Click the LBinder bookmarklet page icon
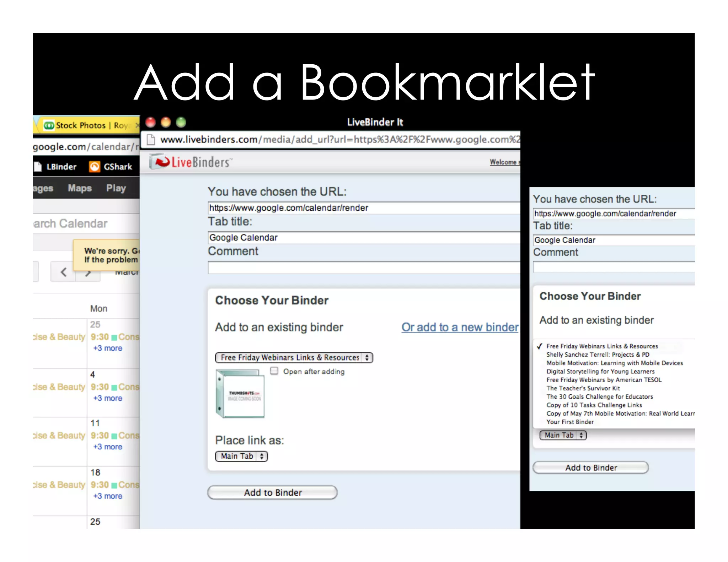This screenshot has width=728, height=562. coord(38,167)
